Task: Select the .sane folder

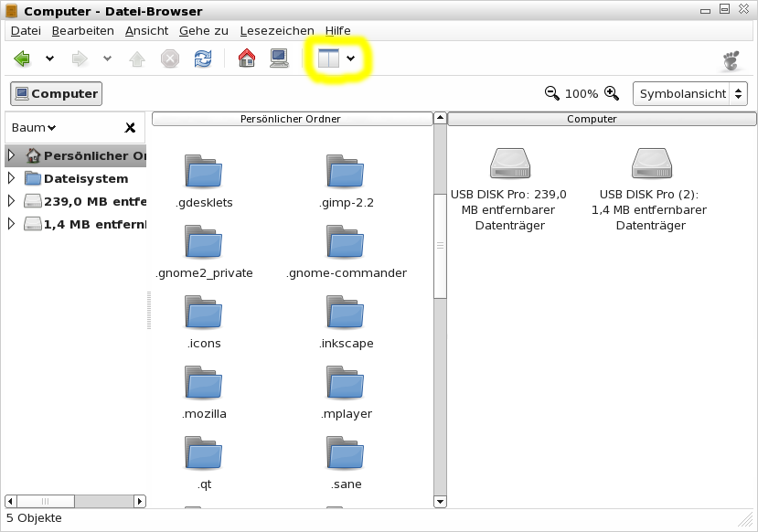Action: pyautogui.click(x=346, y=463)
